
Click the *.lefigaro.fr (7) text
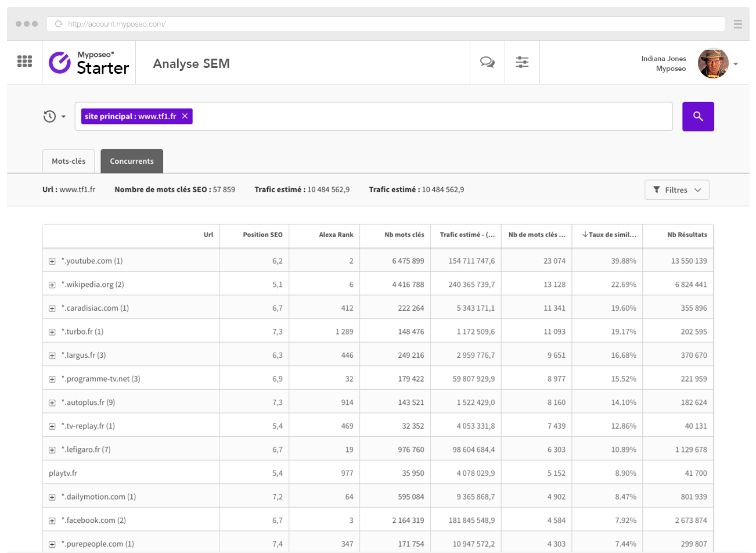[x=86, y=450]
